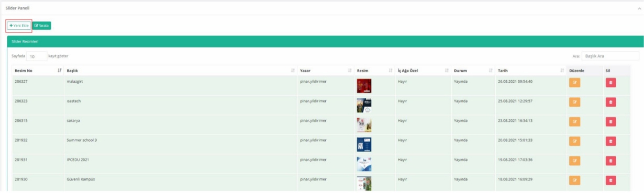Open the Summer school 3 thumbnail
Viewport: 644px width, 193px height.
364,144
